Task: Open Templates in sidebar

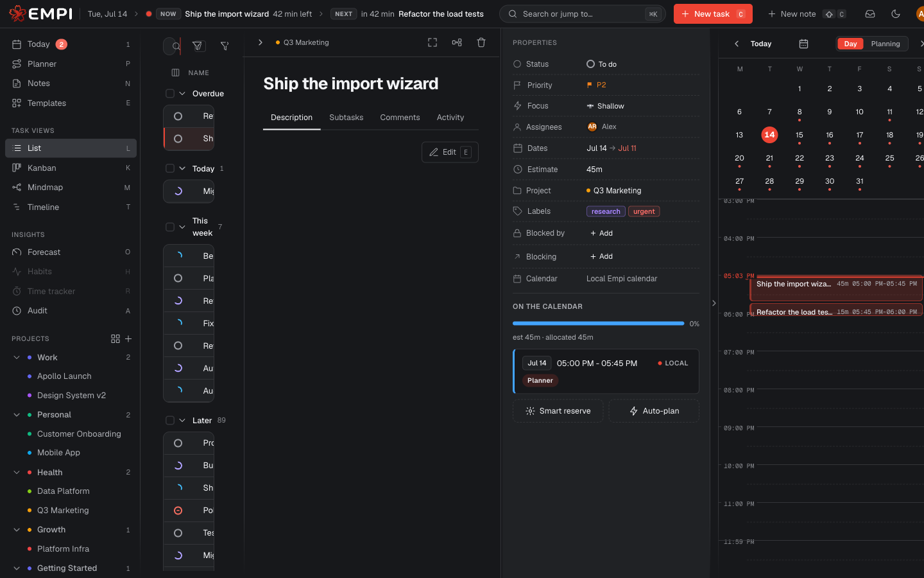Action: pos(71,103)
